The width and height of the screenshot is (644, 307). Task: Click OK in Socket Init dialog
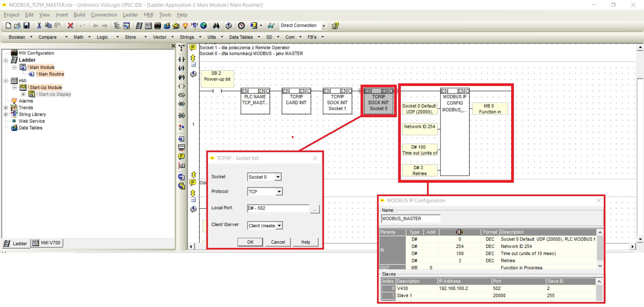click(250, 242)
